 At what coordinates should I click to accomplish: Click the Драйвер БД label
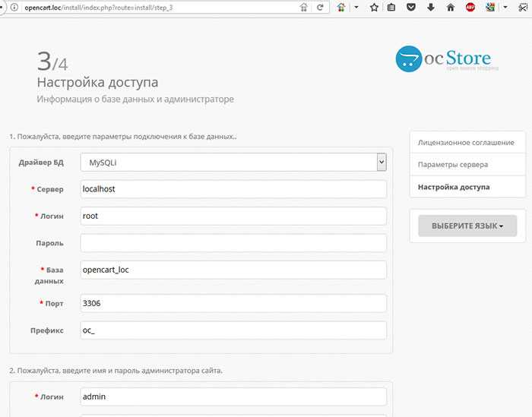pyautogui.click(x=41, y=163)
